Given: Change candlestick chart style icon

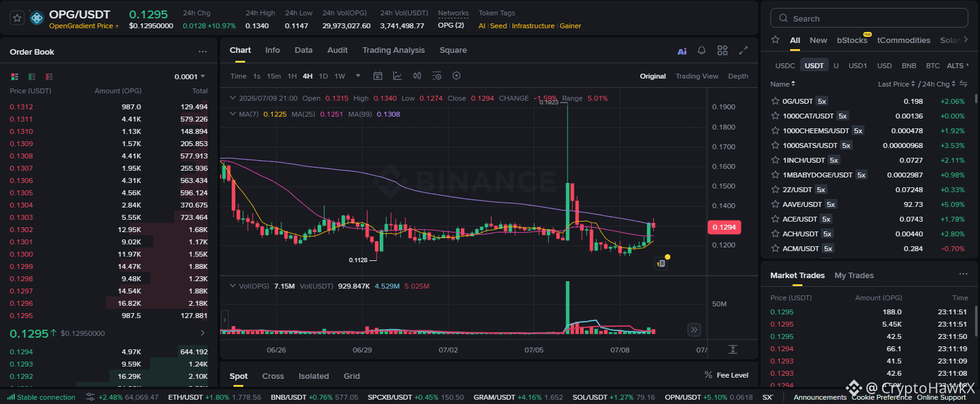Looking at the screenshot, I should (x=417, y=76).
